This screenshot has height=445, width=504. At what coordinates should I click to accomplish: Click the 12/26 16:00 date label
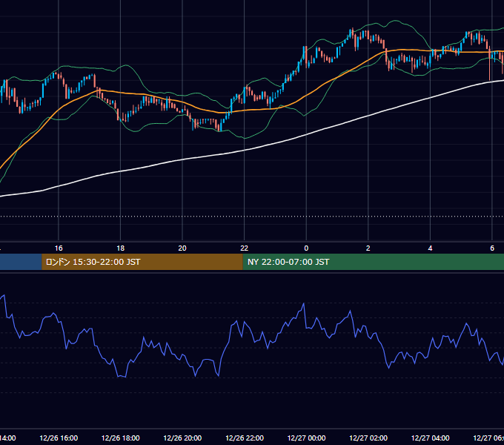click(x=59, y=438)
